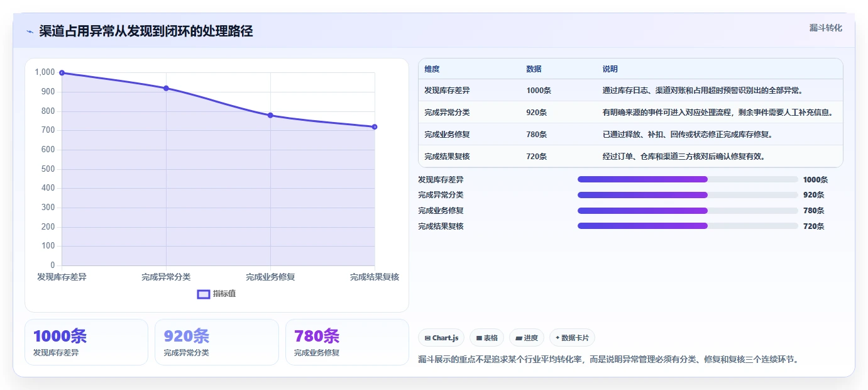868x390 pixels.
Task: Click the 720条 value beside the progress bar
Action: click(813, 226)
